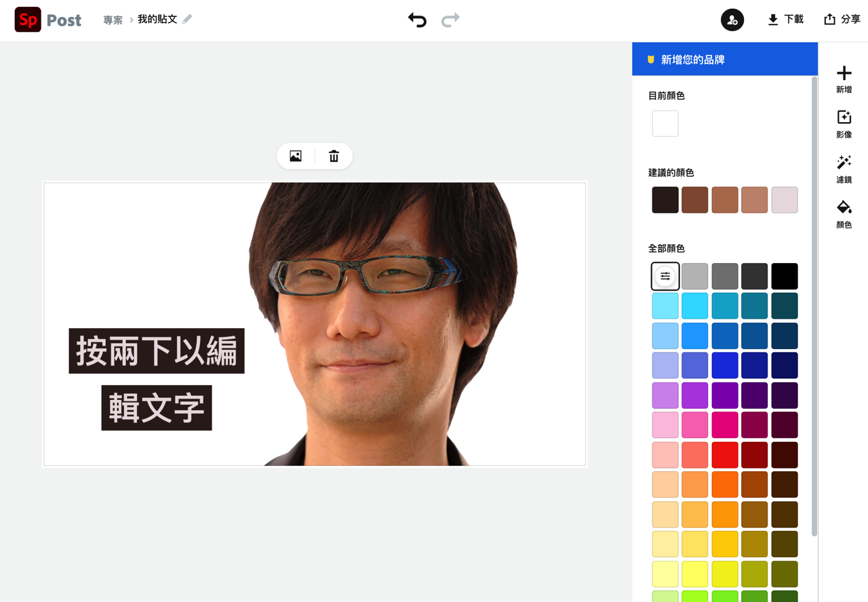Click the replace image icon above the canvas

[x=295, y=156]
